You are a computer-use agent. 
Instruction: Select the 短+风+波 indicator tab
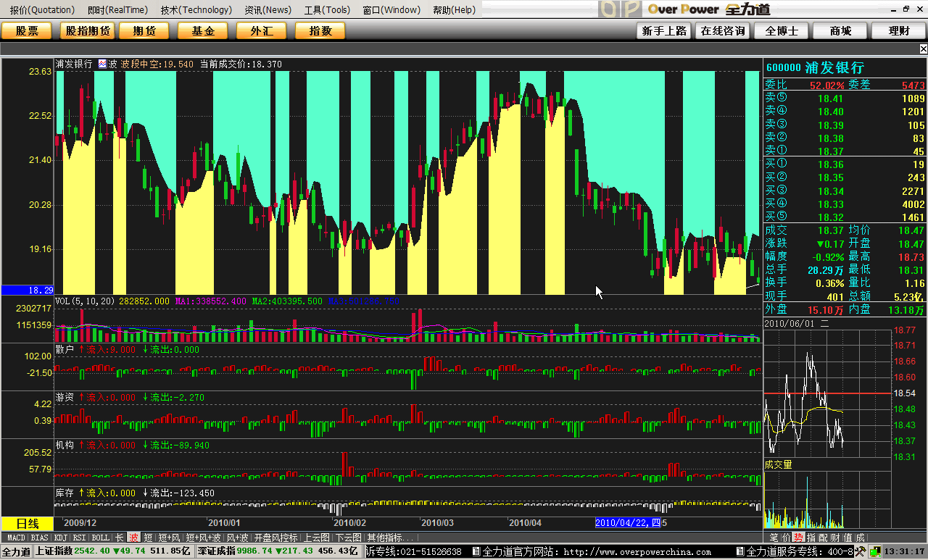pyautogui.click(x=203, y=538)
